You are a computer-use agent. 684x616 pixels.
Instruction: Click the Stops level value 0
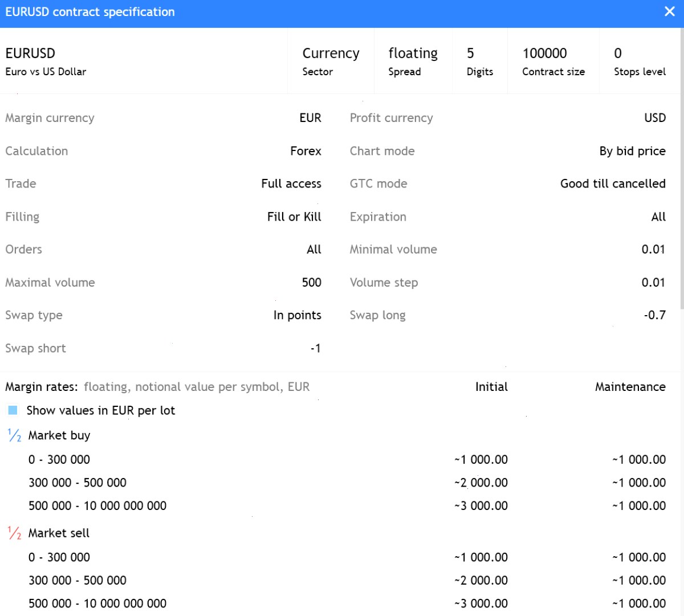click(x=618, y=54)
